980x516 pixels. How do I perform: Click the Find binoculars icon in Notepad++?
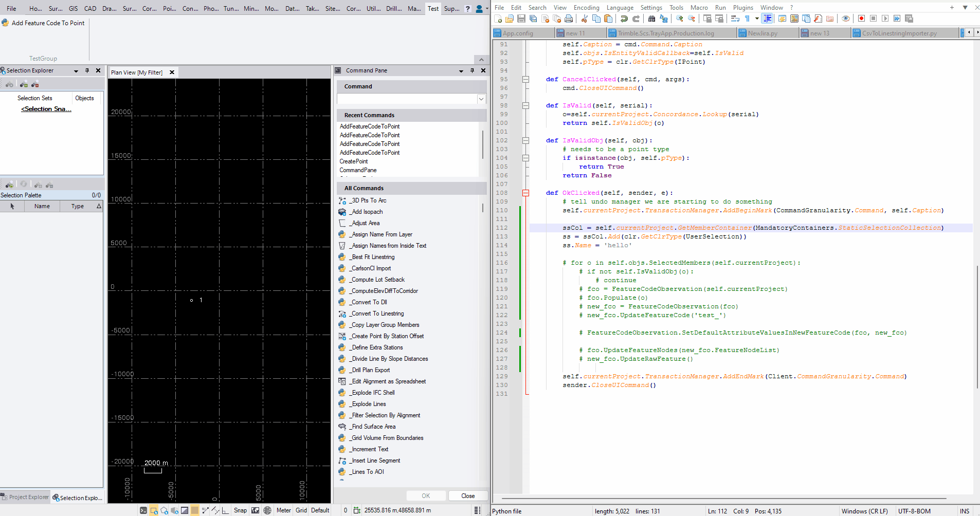(x=652, y=19)
